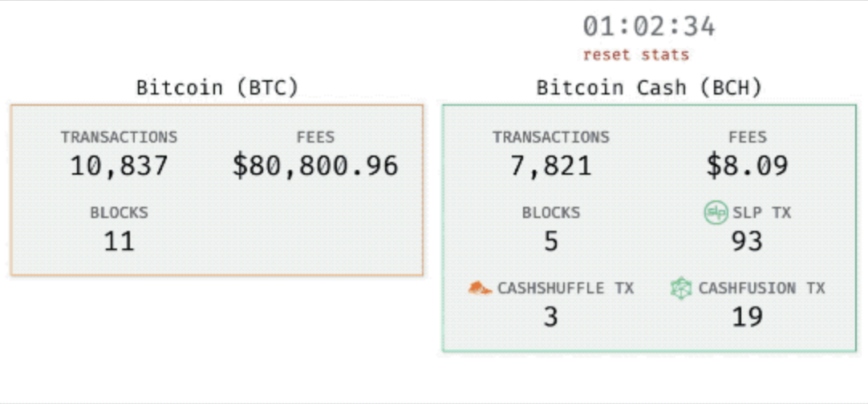Click the CashFusion green icon
This screenshot has height=404, width=868.
click(681, 289)
